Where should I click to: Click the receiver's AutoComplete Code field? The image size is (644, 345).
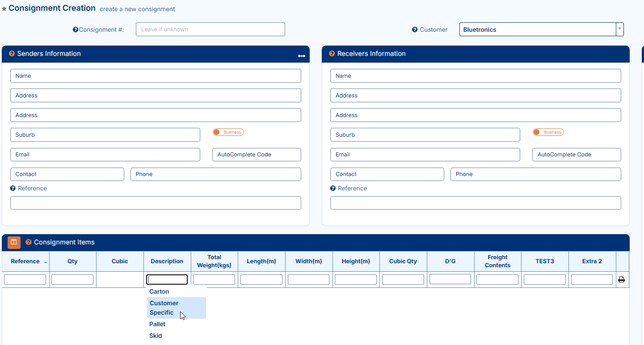[576, 155]
